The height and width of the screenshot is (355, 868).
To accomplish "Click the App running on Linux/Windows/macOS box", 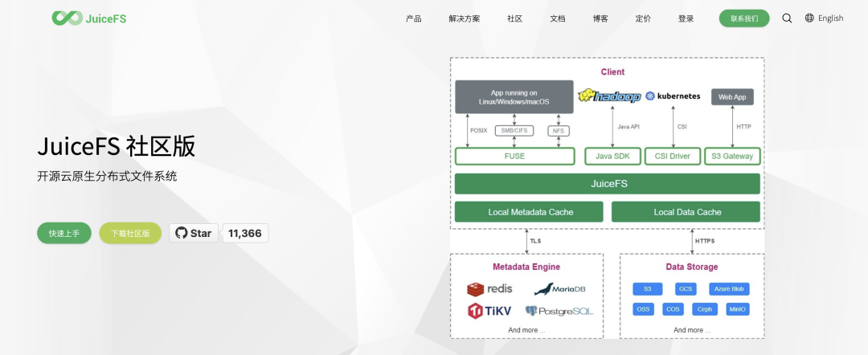I will point(514,96).
